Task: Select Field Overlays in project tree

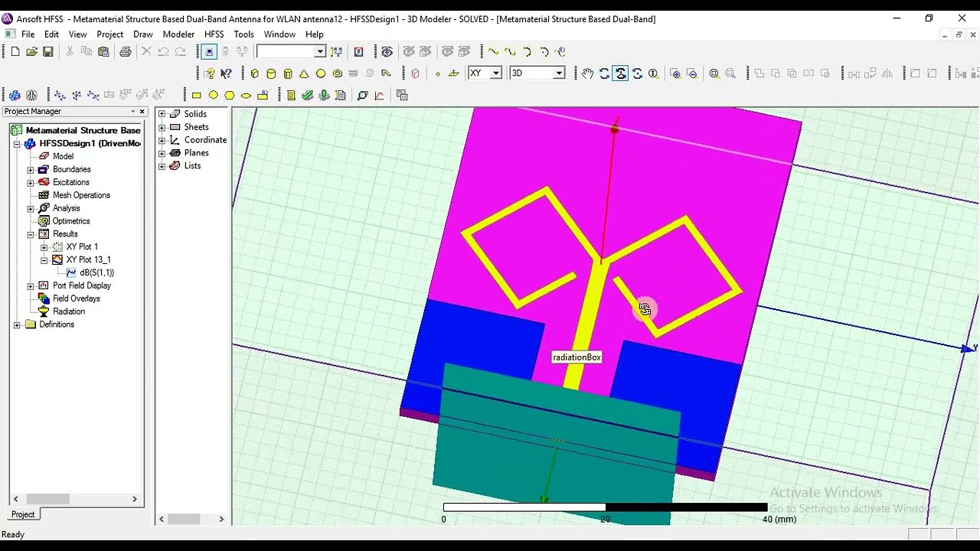Action: coord(77,298)
